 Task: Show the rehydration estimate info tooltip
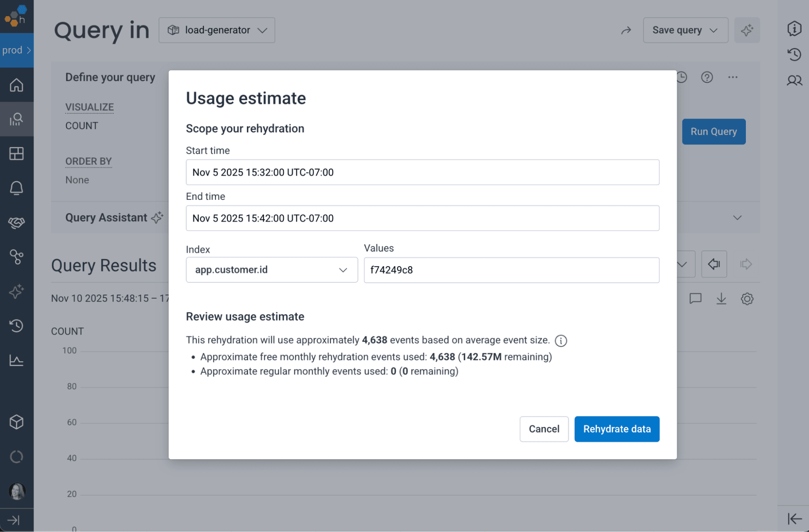[561, 341]
